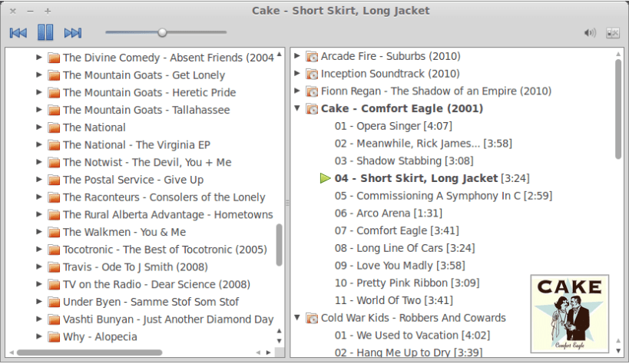This screenshot has height=364, width=629.
Task: Select 10 - Pretty Pink Ribbon
Action: [x=407, y=283]
